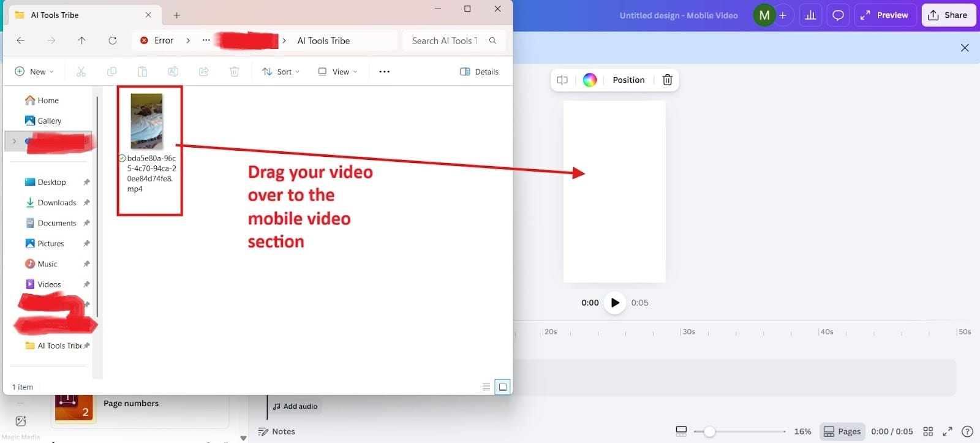Delete element with Canva trash icon
The width and height of the screenshot is (980, 443).
(x=668, y=80)
